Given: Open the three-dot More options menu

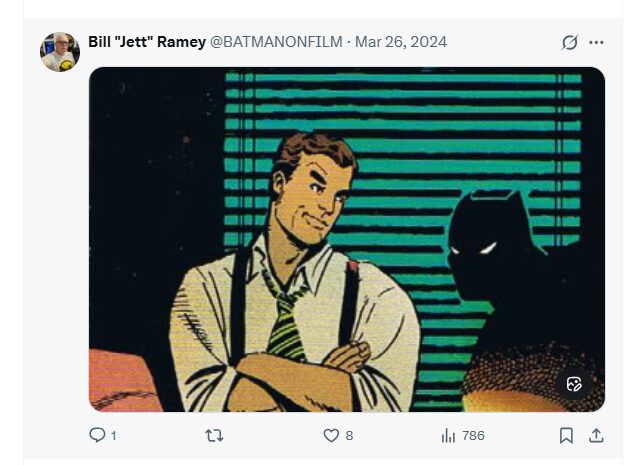Looking at the screenshot, I should click(597, 42).
